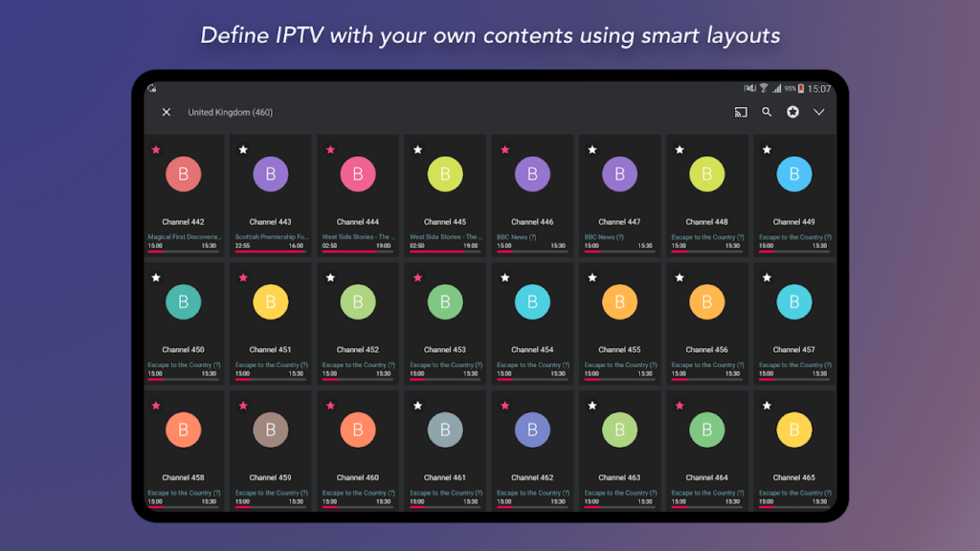Unfavorite Channel 444 via its pink star
Image resolution: width=980 pixels, height=551 pixels.
tap(330, 149)
